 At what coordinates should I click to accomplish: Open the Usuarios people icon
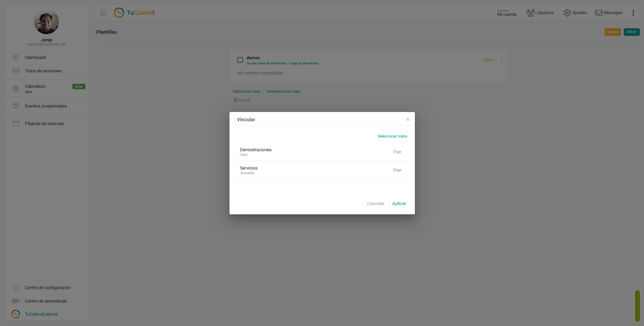click(x=530, y=13)
